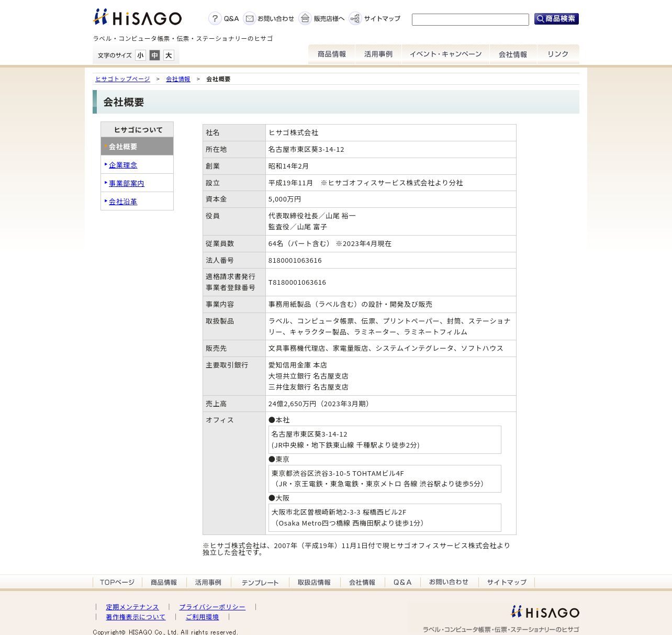Click the 愛知信用金庫 本店 bank entry
The image size is (672, 635).
[x=298, y=365]
